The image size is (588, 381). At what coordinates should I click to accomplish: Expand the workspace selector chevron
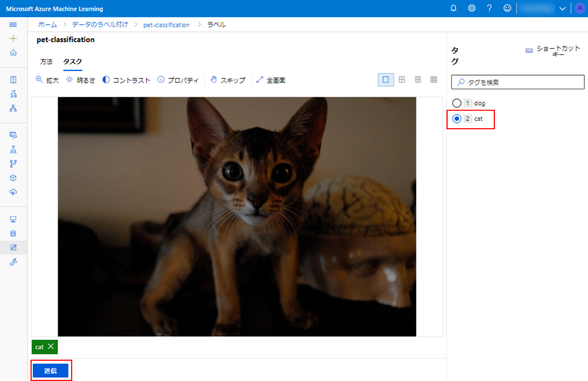tap(563, 9)
